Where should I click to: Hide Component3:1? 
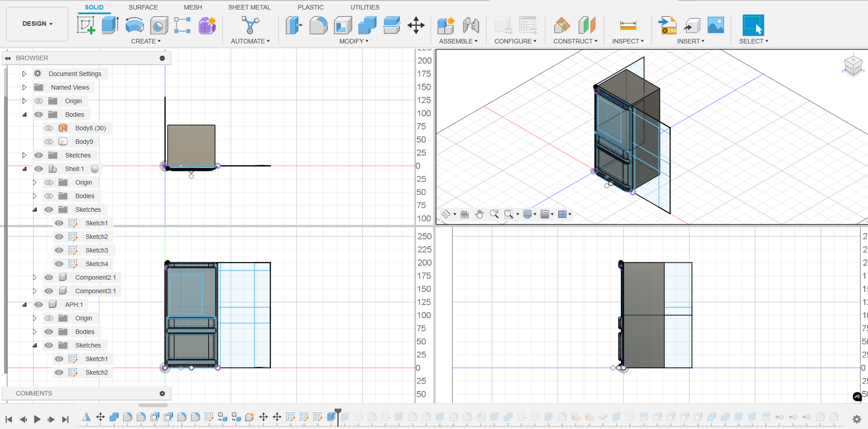tap(49, 291)
